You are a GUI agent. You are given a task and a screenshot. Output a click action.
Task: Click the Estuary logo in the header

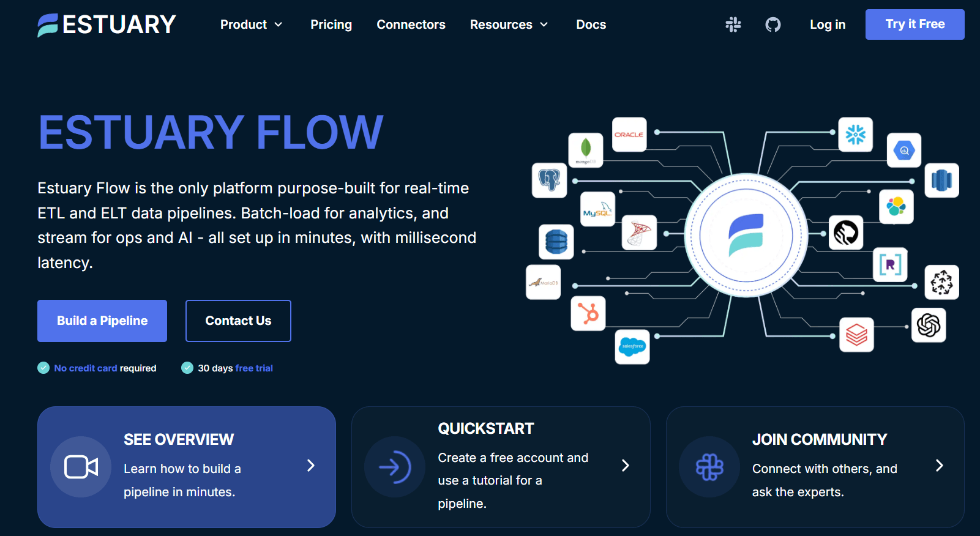107,24
